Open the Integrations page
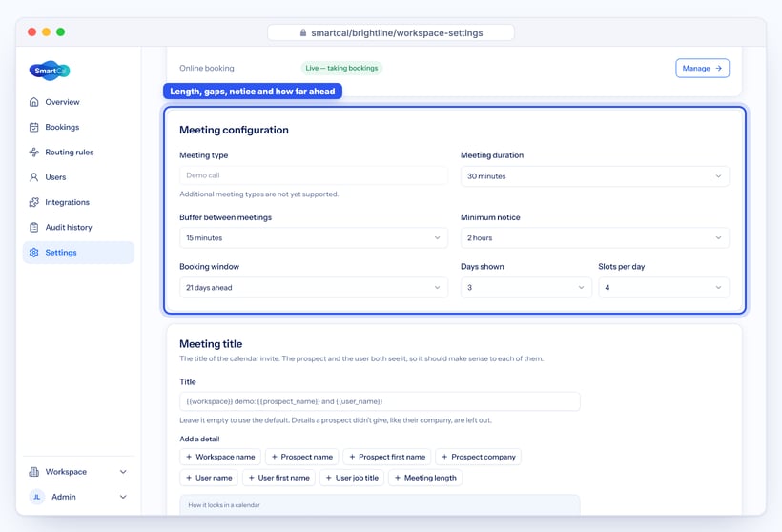 [78, 202]
